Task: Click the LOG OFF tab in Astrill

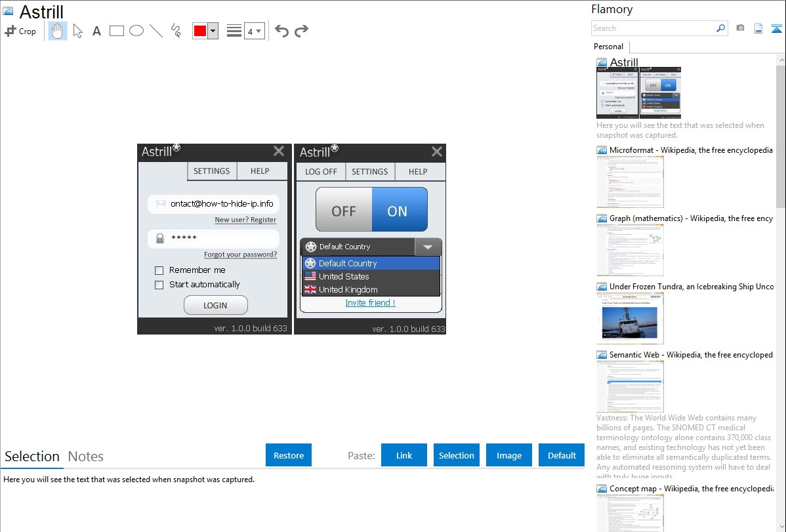Action: 321,171
